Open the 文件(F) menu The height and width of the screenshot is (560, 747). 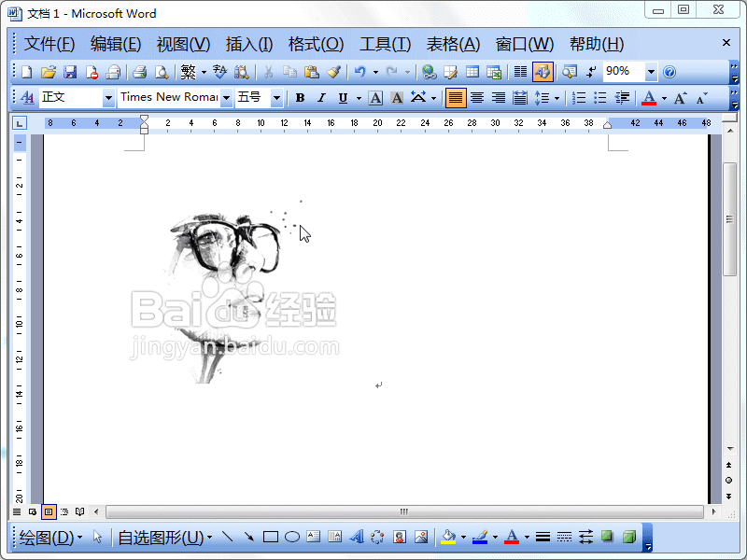pyautogui.click(x=49, y=44)
